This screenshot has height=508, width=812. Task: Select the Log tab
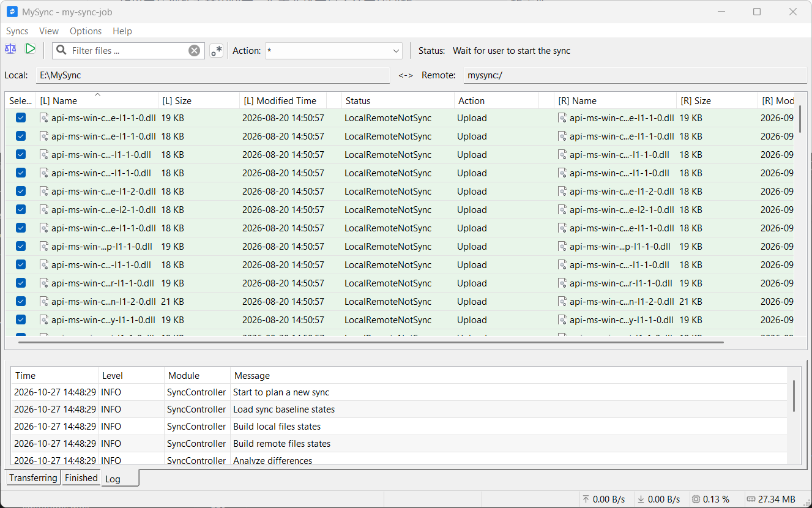click(x=120, y=479)
